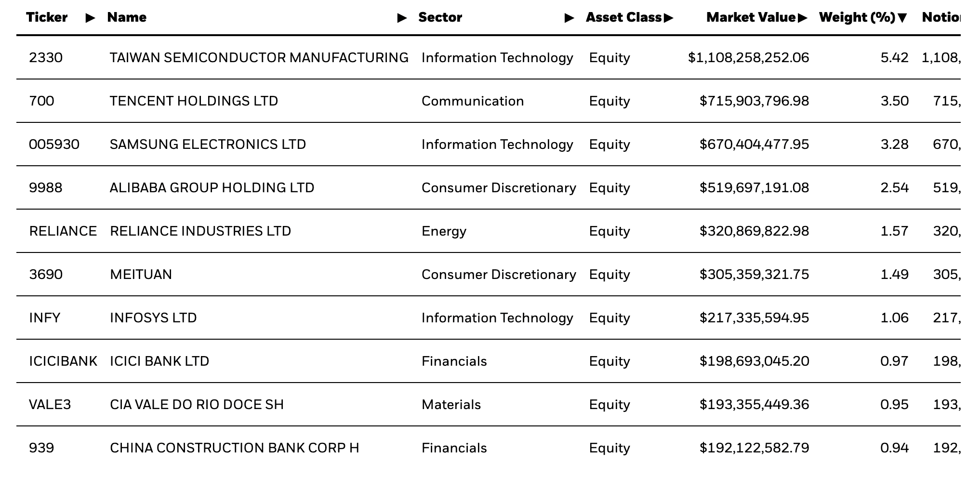The image size is (980, 477).
Task: Click the Market Value sort arrow
Action: point(802,18)
